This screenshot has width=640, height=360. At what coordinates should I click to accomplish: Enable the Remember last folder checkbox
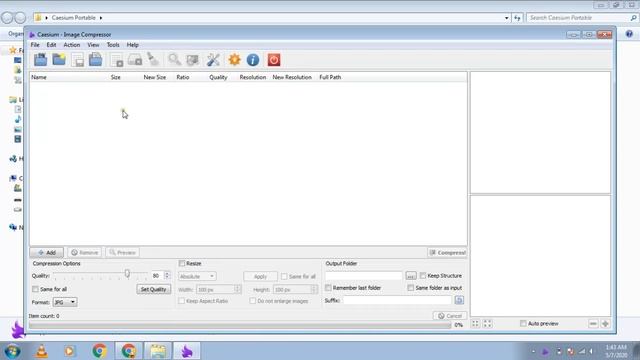coord(328,288)
